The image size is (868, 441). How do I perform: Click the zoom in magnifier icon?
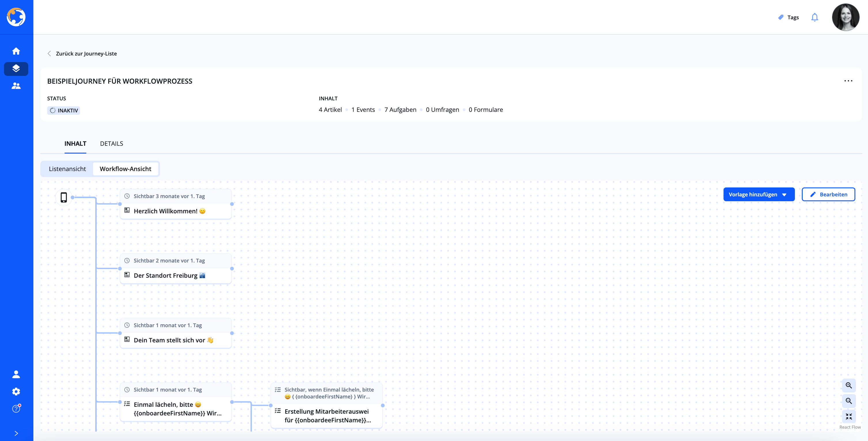[848, 386]
